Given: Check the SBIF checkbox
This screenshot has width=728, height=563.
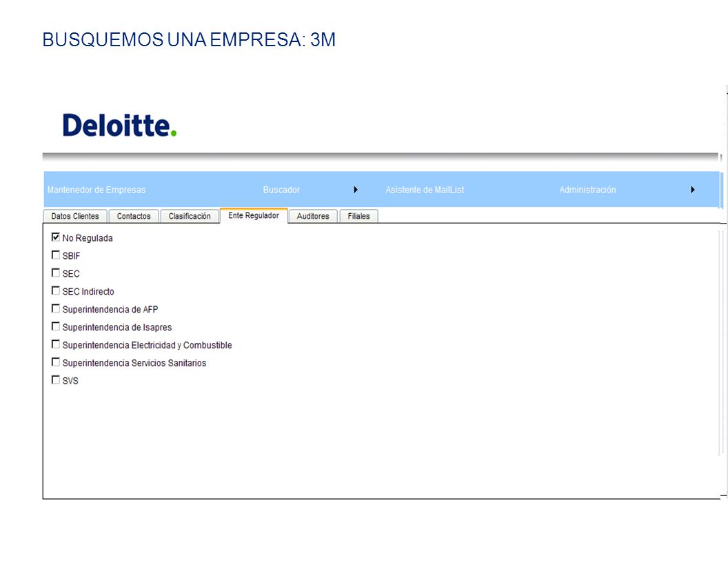Looking at the screenshot, I should coord(56,255).
